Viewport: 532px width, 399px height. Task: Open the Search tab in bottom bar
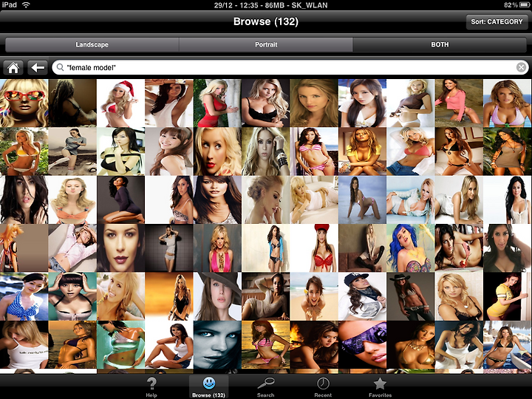[266, 387]
